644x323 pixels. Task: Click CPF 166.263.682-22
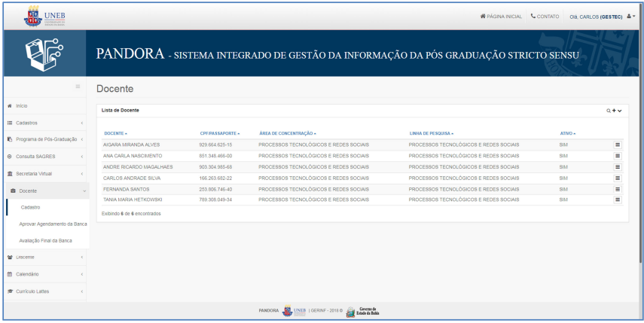point(215,178)
